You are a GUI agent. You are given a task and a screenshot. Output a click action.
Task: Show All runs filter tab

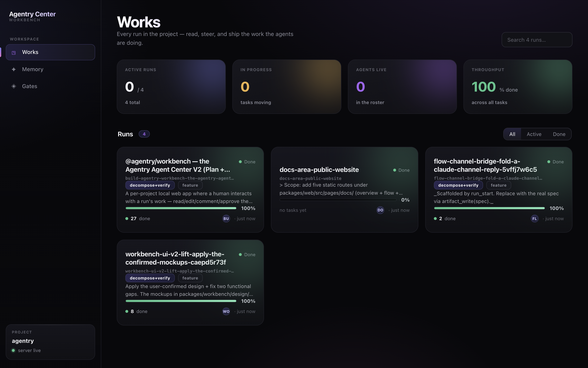click(x=512, y=134)
